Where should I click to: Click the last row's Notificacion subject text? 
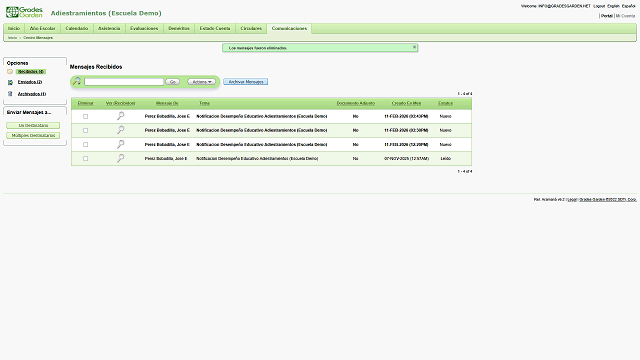click(x=257, y=158)
